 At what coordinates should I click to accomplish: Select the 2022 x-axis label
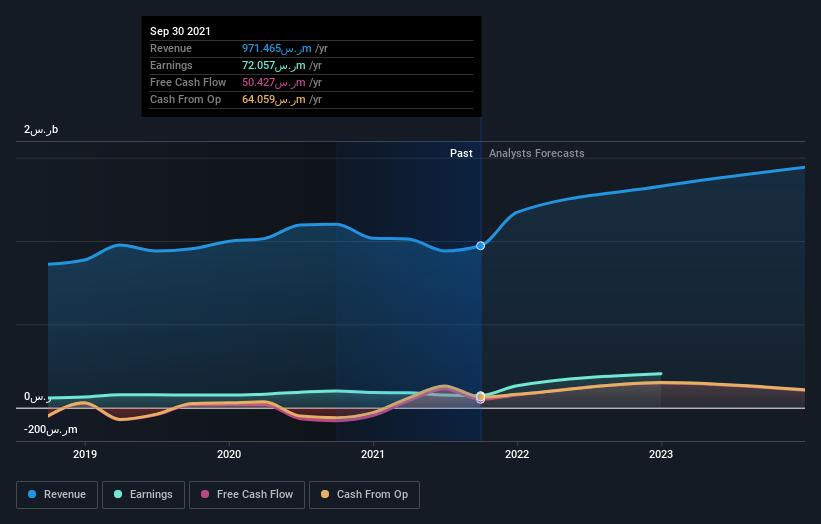517,454
